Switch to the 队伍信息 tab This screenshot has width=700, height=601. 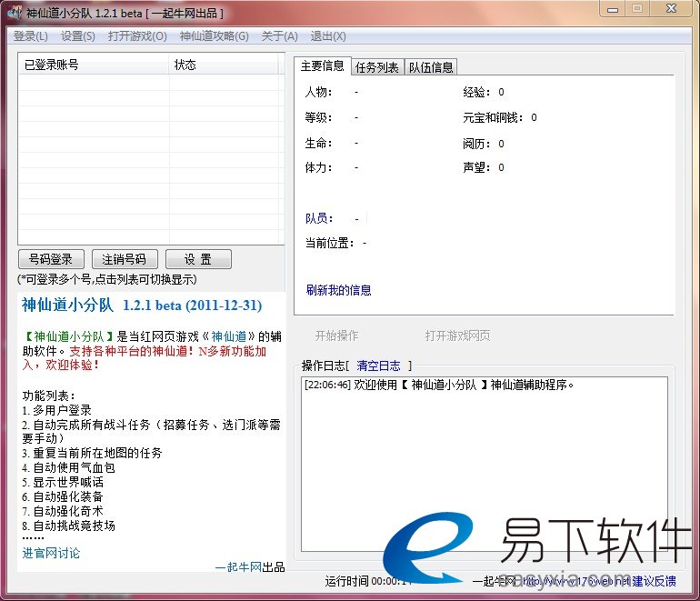pyautogui.click(x=431, y=67)
